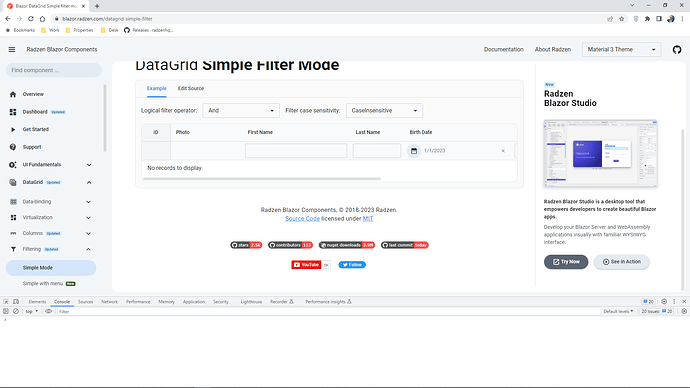Open the browser side panel
The width and height of the screenshot is (690, 388).
pos(659,19)
